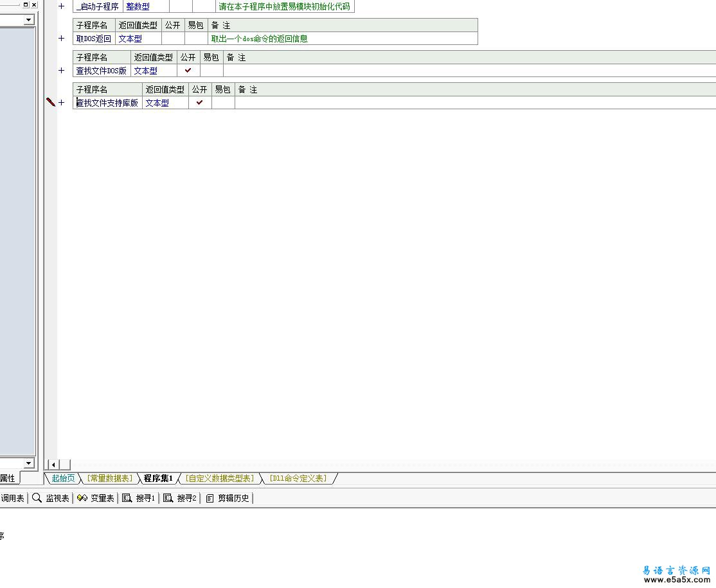Expand the 取DOS返回 subroutine

click(x=62, y=39)
